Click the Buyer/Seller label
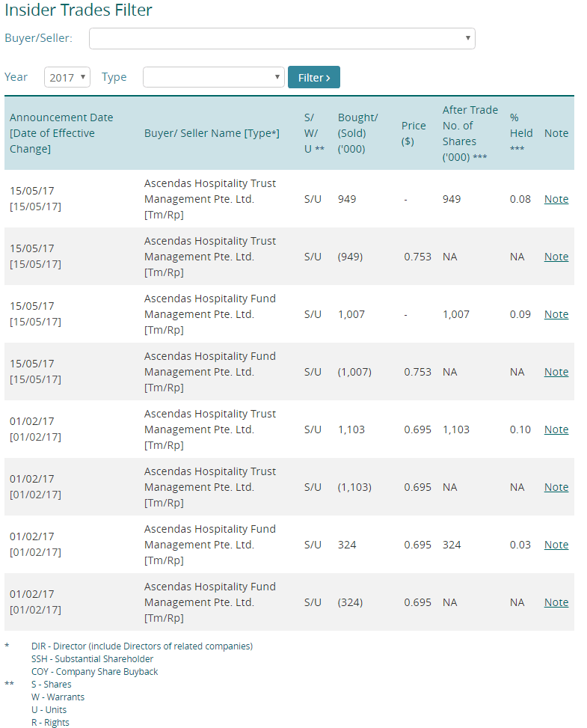 (39, 38)
